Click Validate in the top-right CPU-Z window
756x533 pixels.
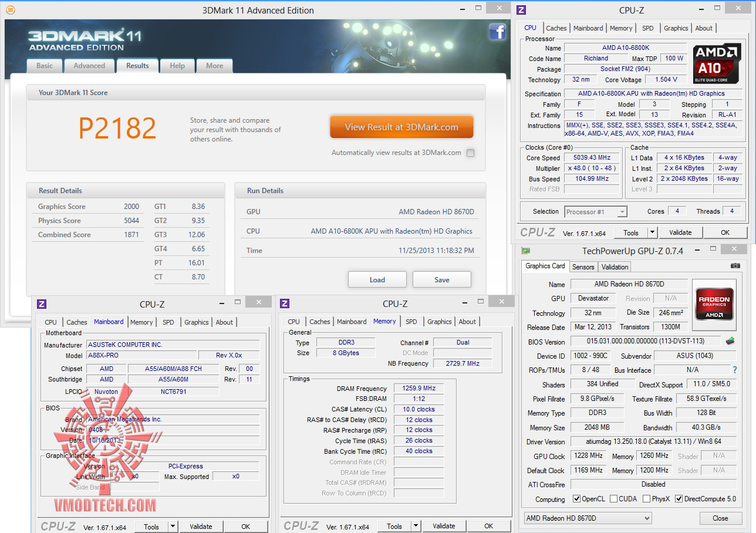[x=680, y=232]
